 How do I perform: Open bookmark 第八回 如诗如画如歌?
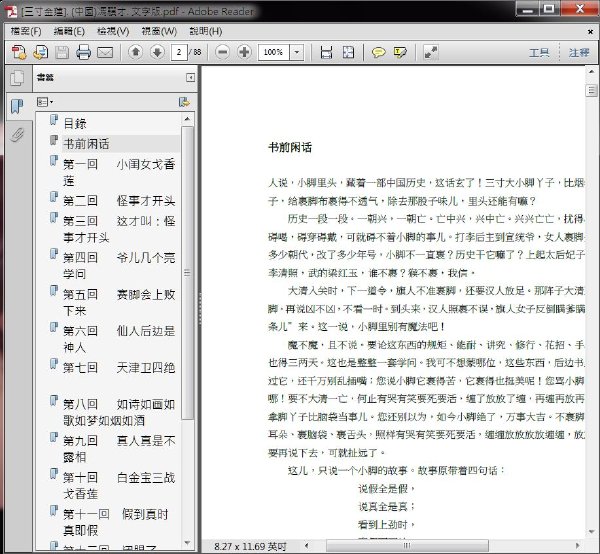tap(119, 412)
